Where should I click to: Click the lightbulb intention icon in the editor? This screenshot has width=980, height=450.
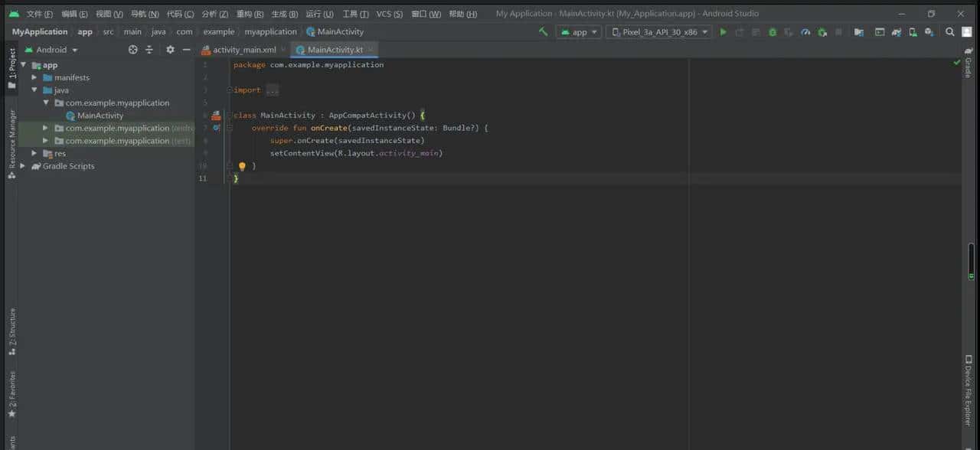[x=242, y=165]
